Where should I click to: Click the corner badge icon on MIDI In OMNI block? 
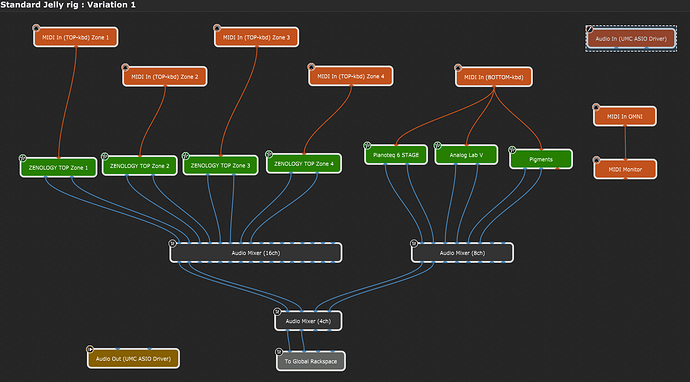596,107
